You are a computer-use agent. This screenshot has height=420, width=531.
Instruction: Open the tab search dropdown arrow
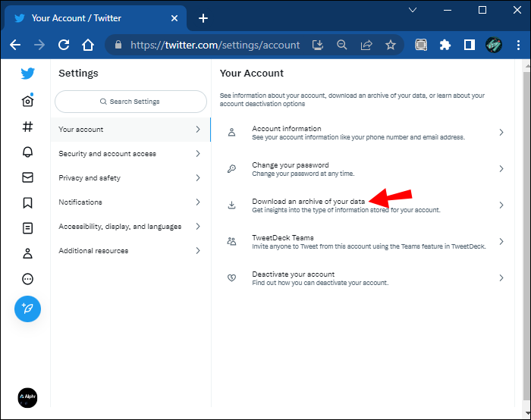(x=413, y=10)
